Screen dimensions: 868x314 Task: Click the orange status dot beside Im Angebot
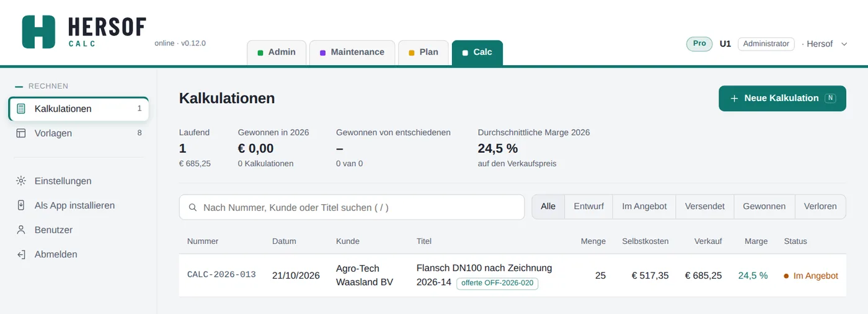tap(786, 276)
